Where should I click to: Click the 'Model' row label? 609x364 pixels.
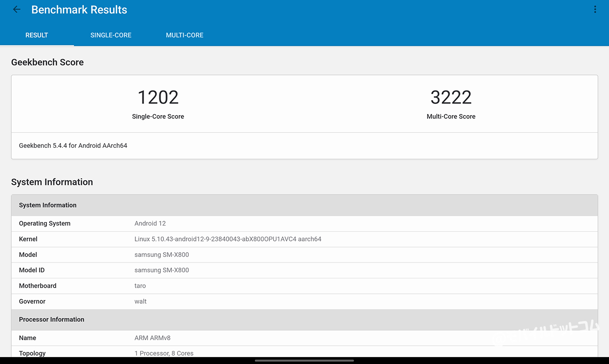28,255
